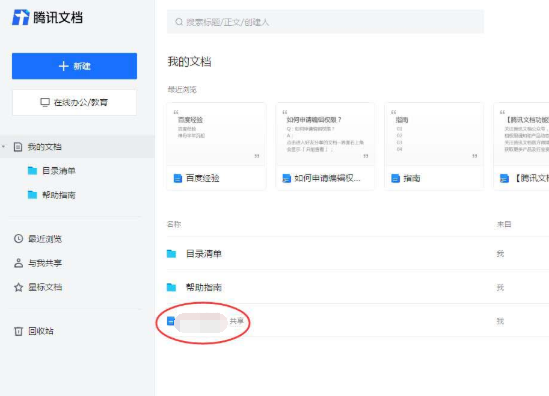
Task: Click the doc icon beside 百度经验
Action: pos(178,178)
